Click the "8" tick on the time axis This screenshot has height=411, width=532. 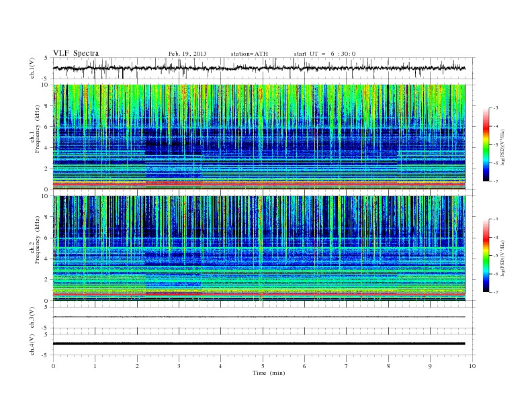point(388,366)
